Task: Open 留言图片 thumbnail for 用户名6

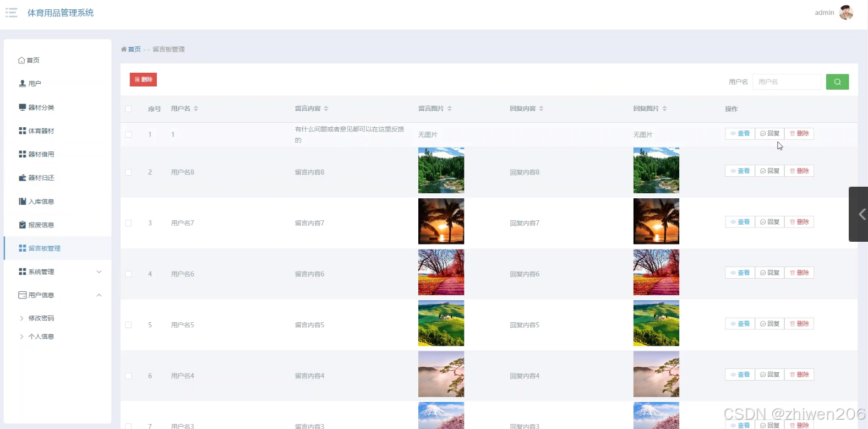Action: coord(441,272)
